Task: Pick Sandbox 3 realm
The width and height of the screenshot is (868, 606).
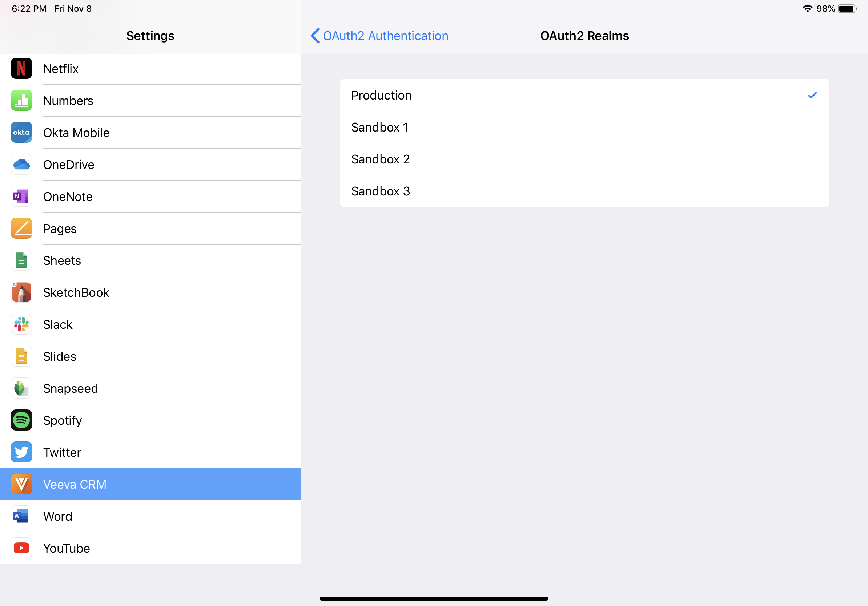Action: (584, 191)
